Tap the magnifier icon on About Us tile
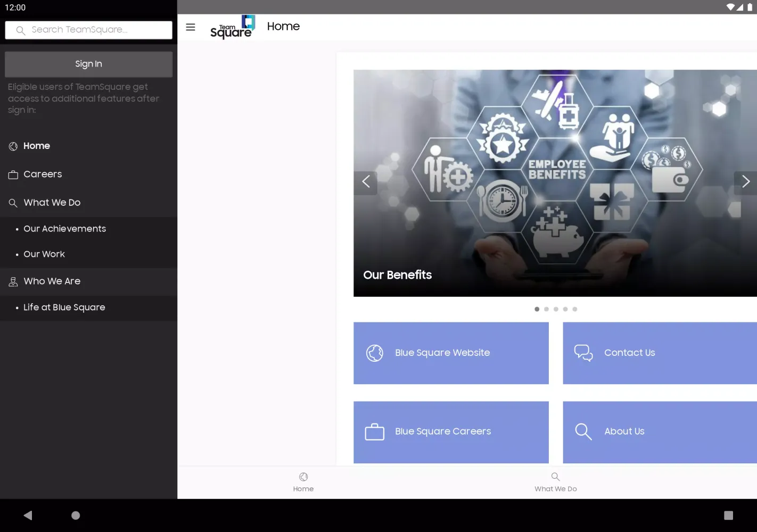Screen dimensions: 757x532 (x=583, y=432)
